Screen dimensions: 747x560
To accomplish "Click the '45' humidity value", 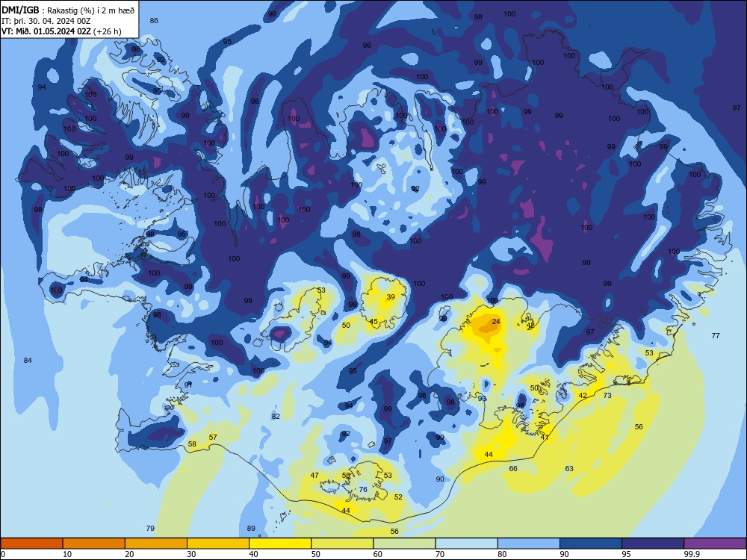I will pos(373,321).
